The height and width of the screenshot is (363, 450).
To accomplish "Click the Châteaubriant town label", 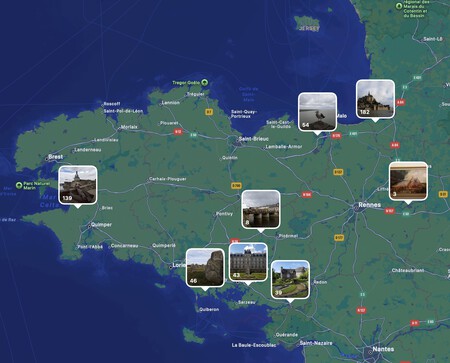I will point(408,270).
